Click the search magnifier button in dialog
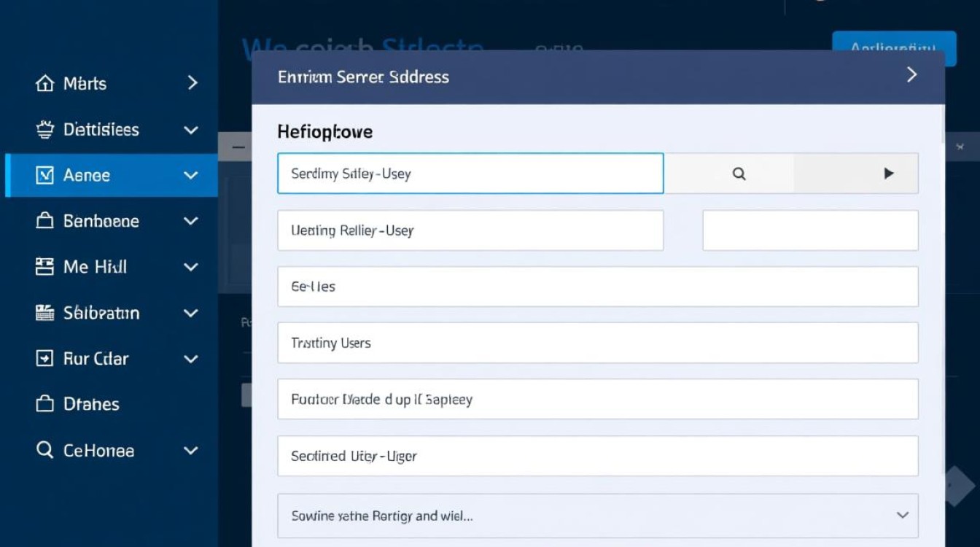The image size is (980, 547). [739, 174]
